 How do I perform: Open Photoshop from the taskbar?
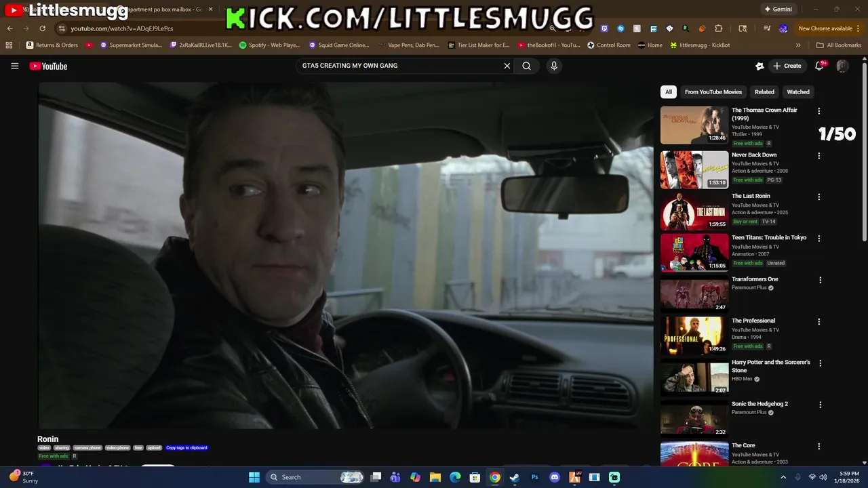pos(534,477)
